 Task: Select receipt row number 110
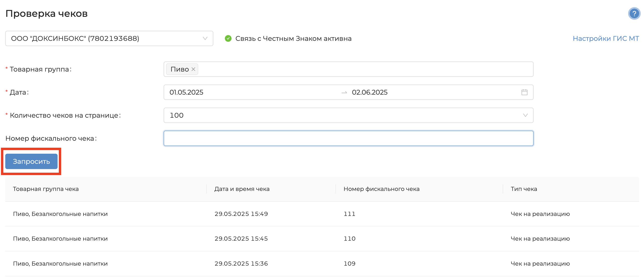point(349,239)
